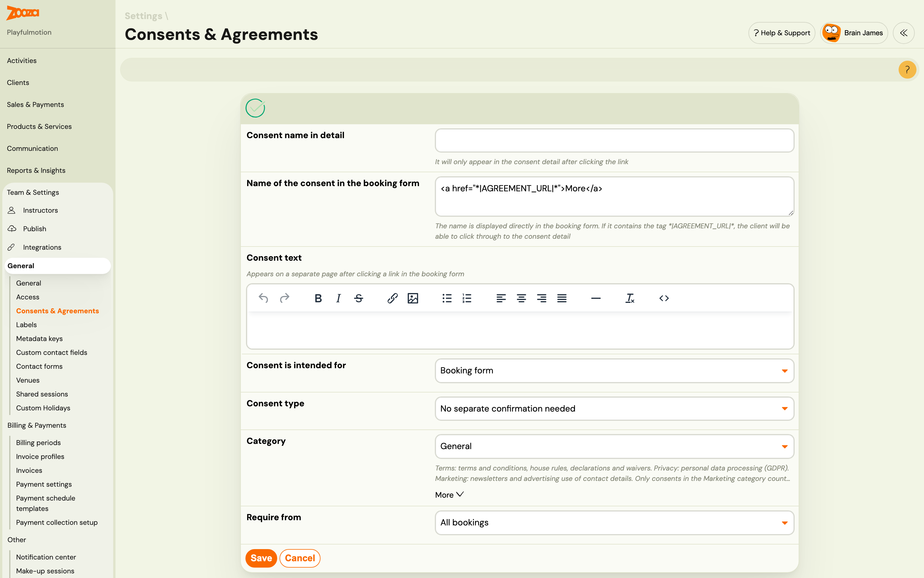Toggle italic formatting in consent text

tap(338, 298)
